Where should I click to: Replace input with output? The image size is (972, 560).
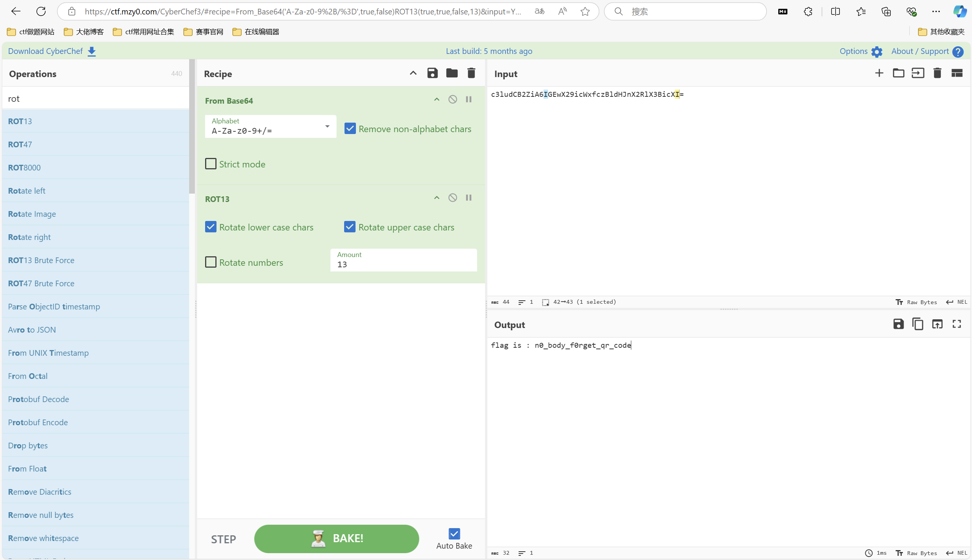937,324
